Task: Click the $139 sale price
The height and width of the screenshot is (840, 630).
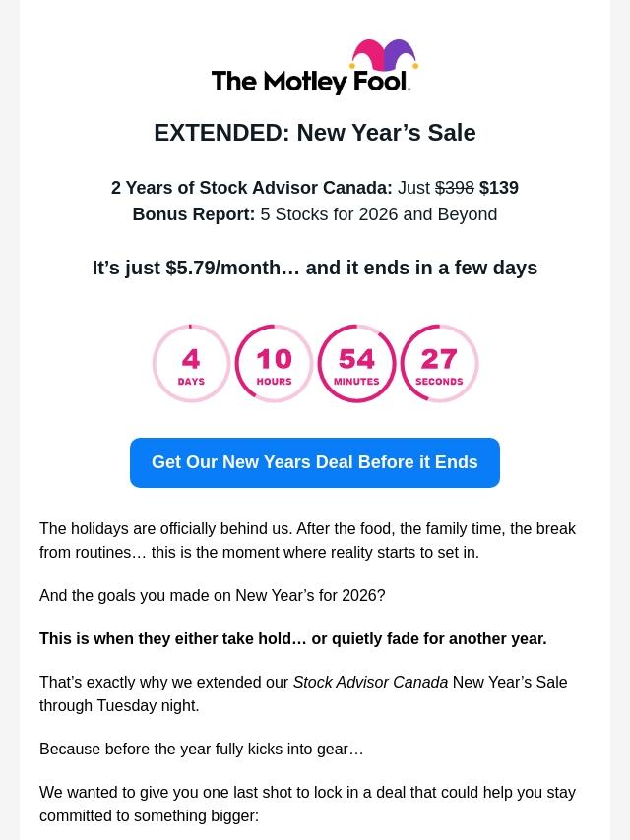Action: point(499,188)
